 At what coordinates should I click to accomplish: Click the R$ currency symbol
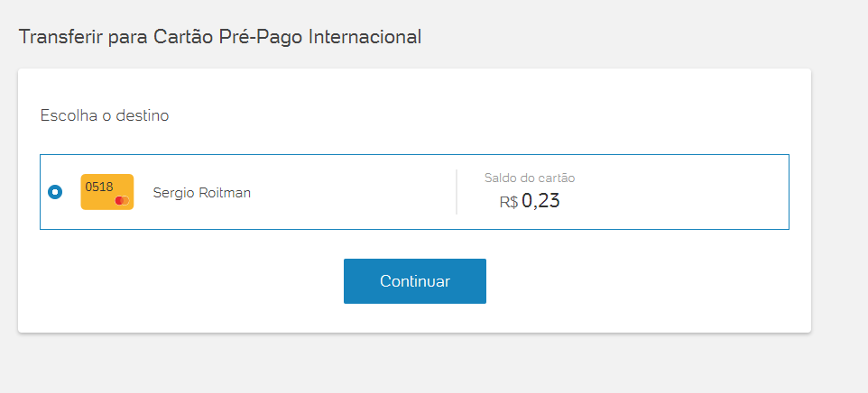tap(509, 202)
